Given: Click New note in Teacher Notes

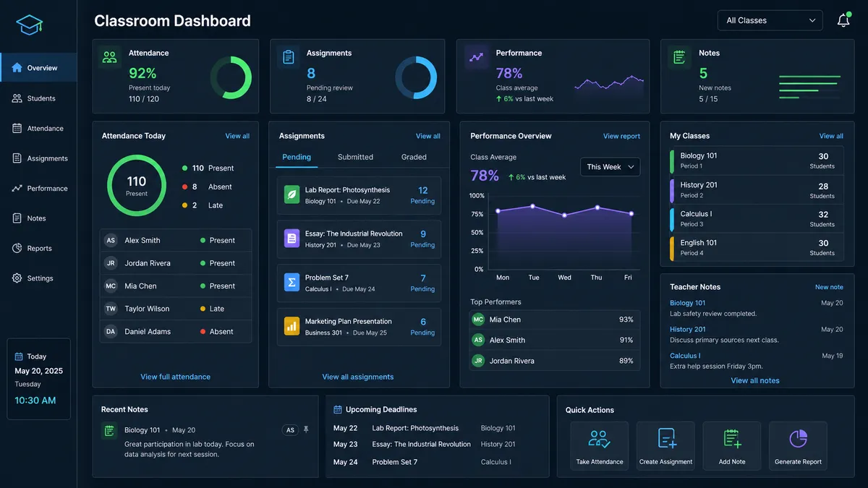Looking at the screenshot, I should point(829,287).
